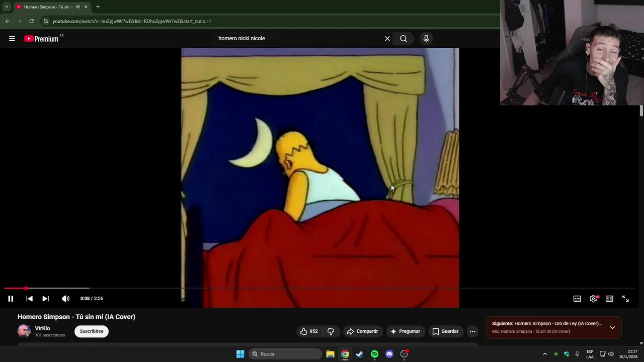Expand the Siguiente mix playlist panel
The image size is (644, 362).
coord(612,327)
